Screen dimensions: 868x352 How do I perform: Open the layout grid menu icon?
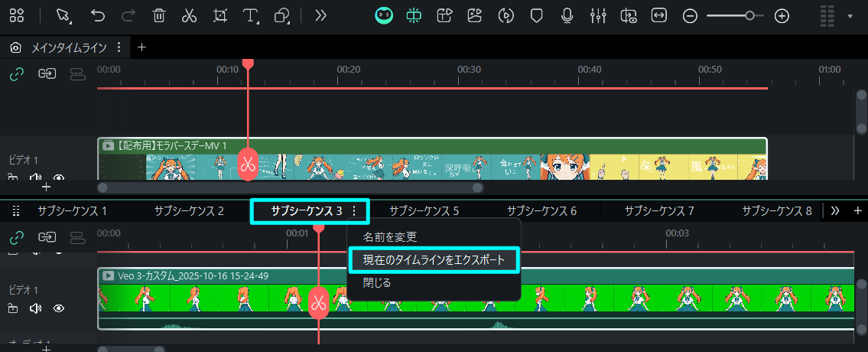coord(17,15)
